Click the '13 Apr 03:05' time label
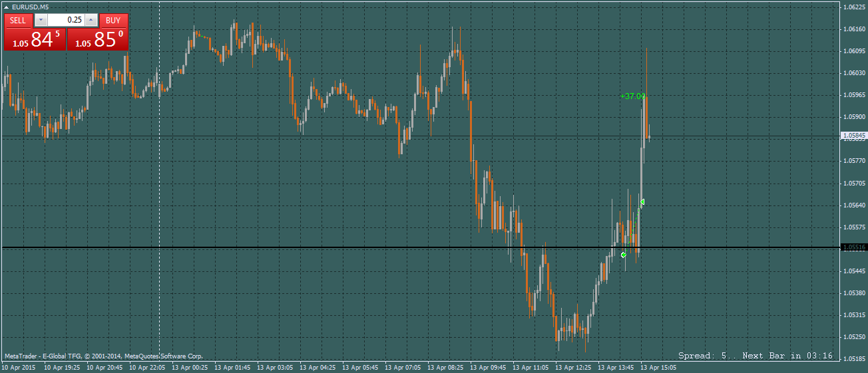Image resolution: width=868 pixels, height=373 pixels. [x=275, y=366]
